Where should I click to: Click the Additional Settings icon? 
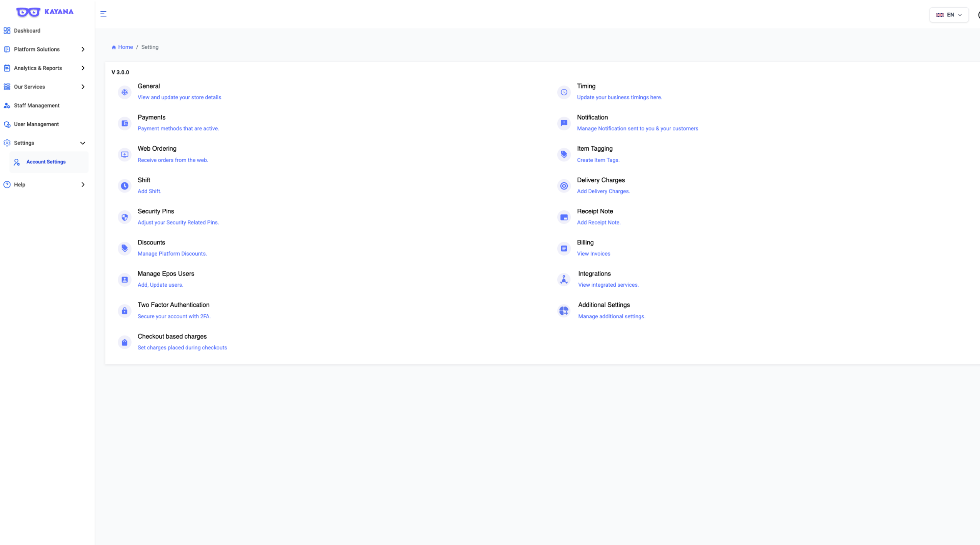[x=564, y=311]
